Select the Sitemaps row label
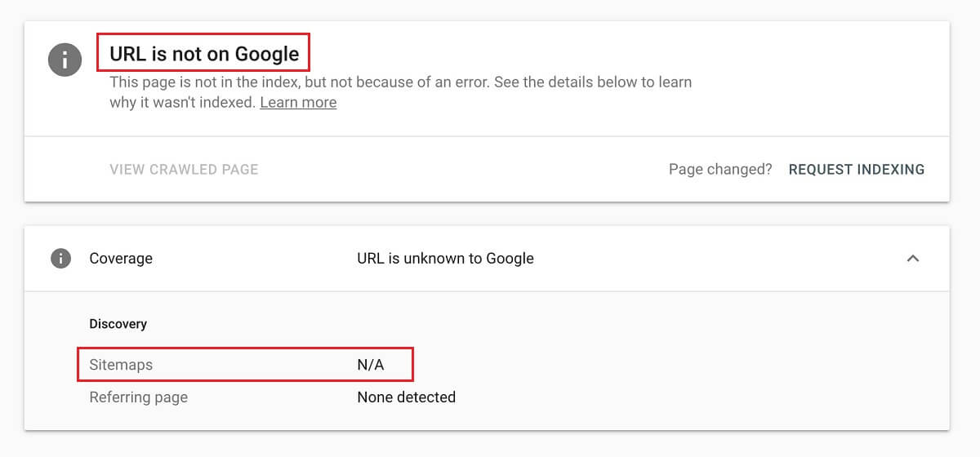This screenshot has width=980, height=457. 121,365
